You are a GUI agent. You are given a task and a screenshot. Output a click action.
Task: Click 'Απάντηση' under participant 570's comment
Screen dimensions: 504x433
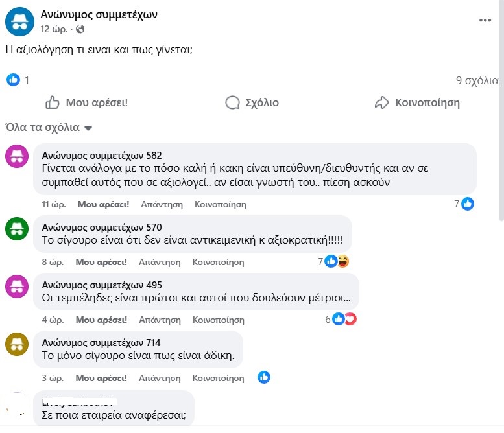[160, 262]
